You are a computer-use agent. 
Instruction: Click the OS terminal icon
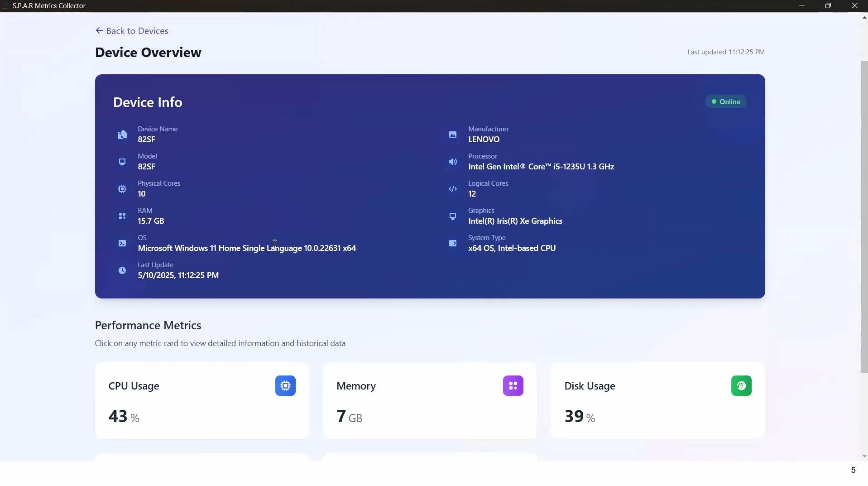pyautogui.click(x=122, y=243)
